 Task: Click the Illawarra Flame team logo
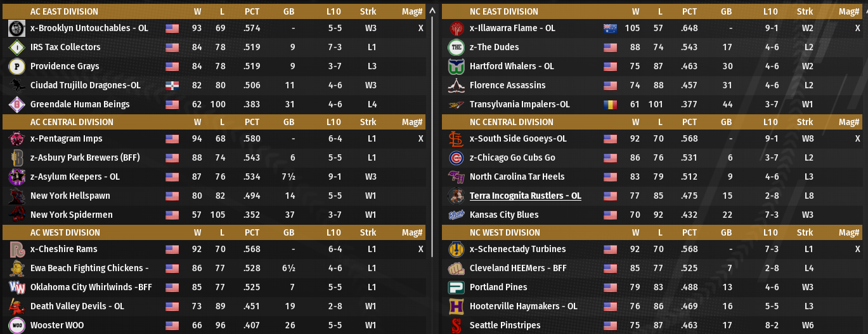(456, 28)
